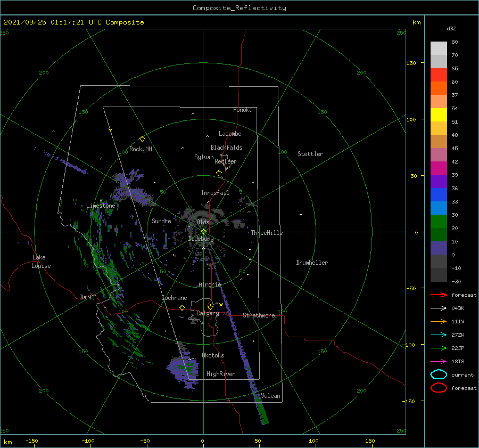The width and height of the screenshot is (479, 448).
Task: Click the Didsbury town label
Action: point(201,239)
